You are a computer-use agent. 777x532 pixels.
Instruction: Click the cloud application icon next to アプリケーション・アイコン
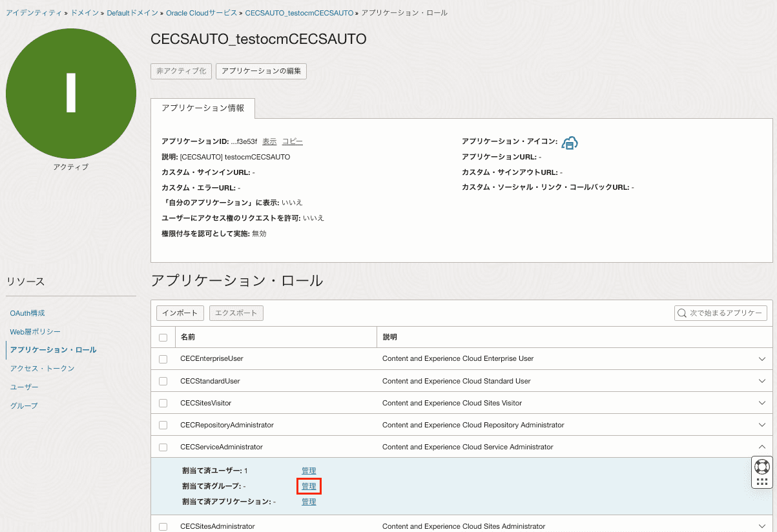569,142
